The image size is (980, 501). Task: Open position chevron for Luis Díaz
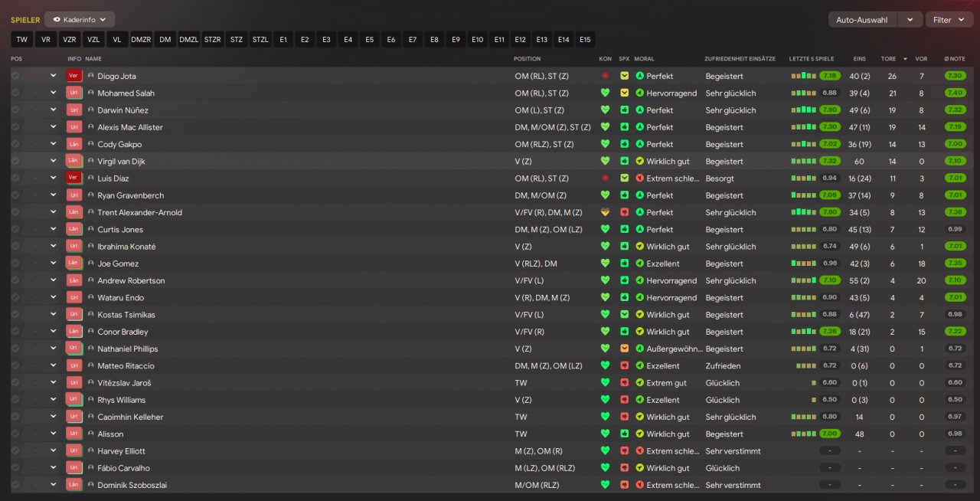[x=54, y=178]
